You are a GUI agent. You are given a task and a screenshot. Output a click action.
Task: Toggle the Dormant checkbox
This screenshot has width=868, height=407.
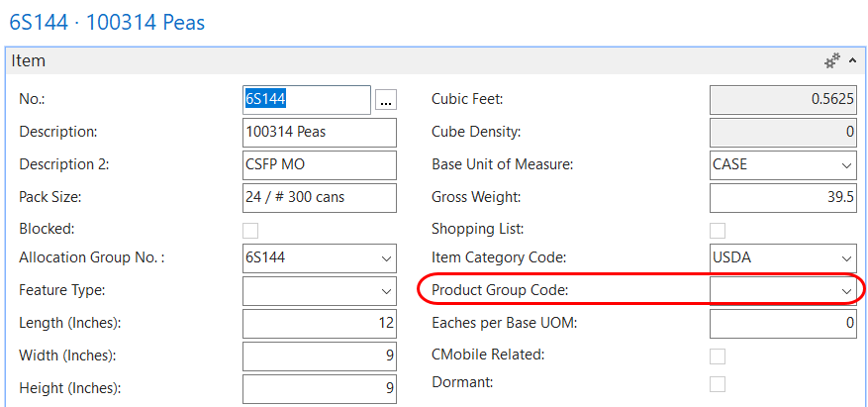[718, 383]
